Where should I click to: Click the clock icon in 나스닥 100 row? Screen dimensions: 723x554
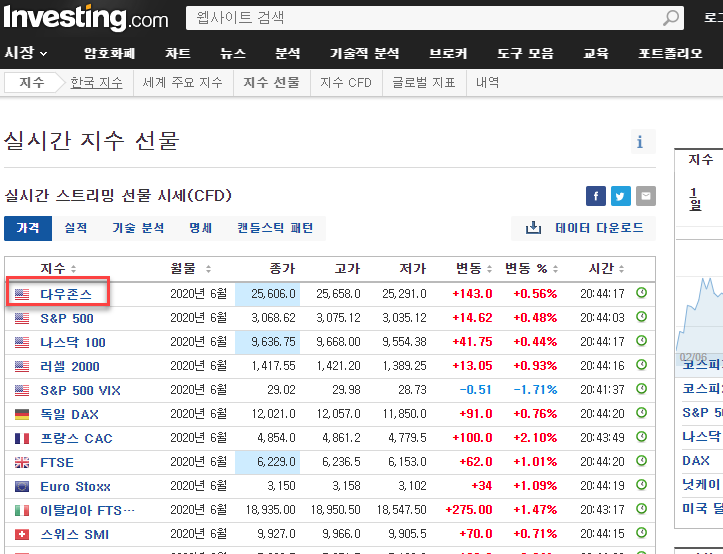641,341
